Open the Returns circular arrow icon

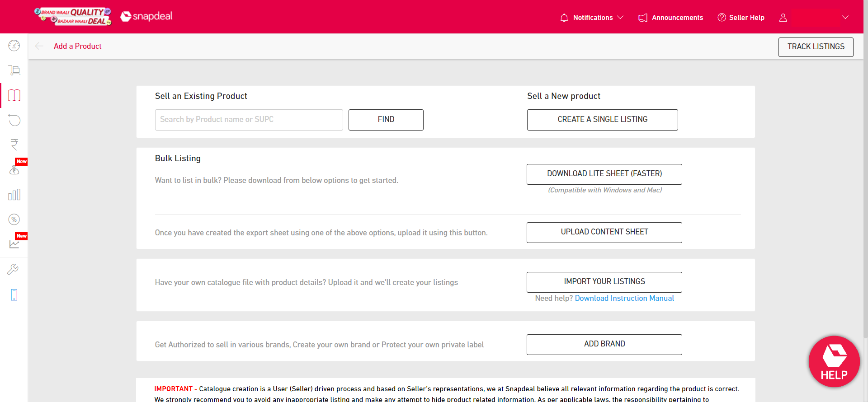tap(14, 120)
